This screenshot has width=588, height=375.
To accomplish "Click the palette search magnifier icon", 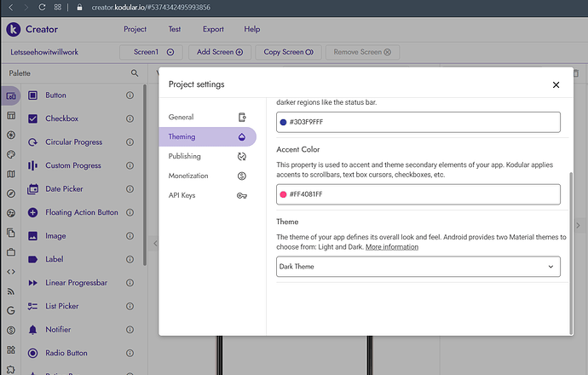I will click(135, 73).
